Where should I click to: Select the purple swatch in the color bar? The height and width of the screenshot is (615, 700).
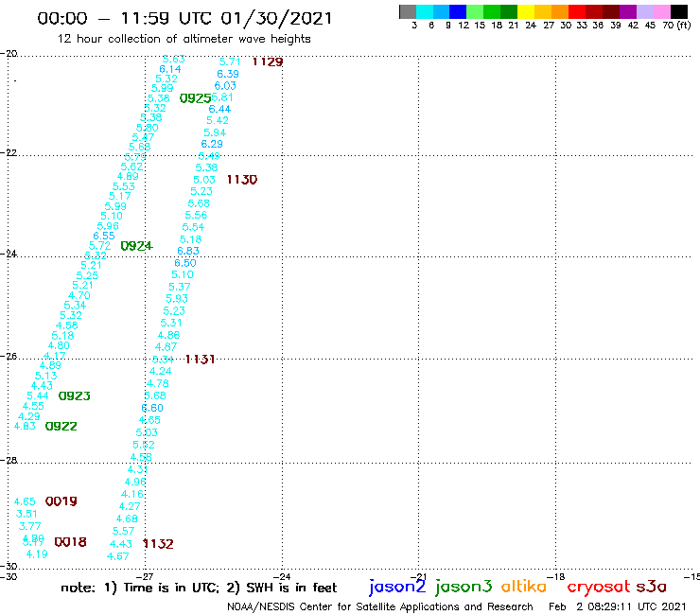[x=628, y=11]
